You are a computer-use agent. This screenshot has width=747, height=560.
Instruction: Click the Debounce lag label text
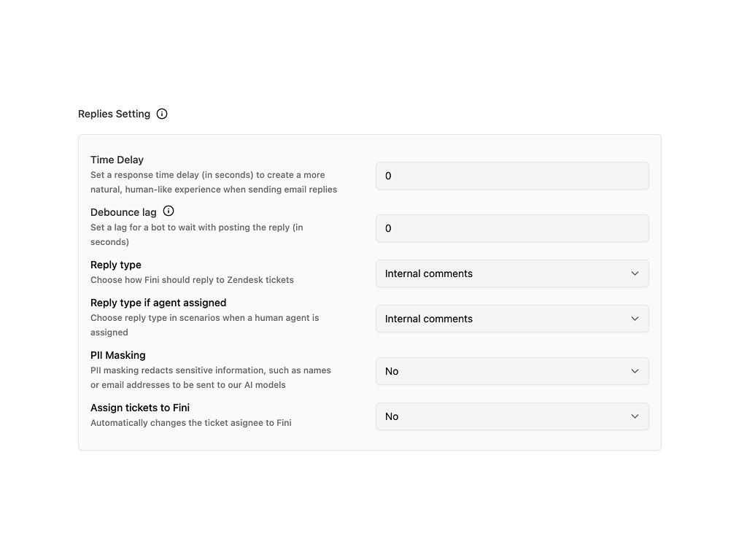(x=123, y=212)
